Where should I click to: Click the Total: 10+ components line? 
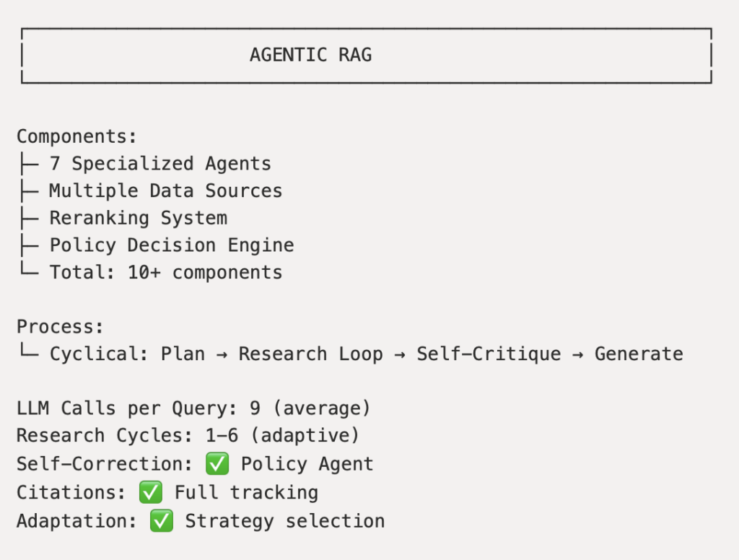(x=165, y=273)
